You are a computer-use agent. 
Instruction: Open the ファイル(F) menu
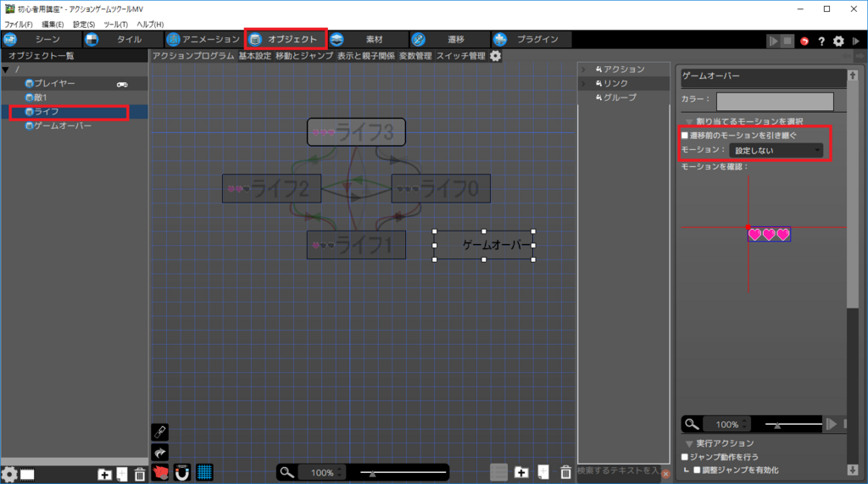point(19,25)
